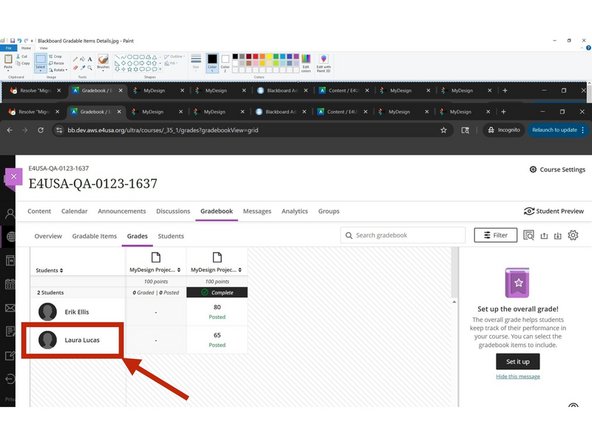The width and height of the screenshot is (592, 444).
Task: Open Paint's File menu tab
Action: pyautogui.click(x=8, y=48)
